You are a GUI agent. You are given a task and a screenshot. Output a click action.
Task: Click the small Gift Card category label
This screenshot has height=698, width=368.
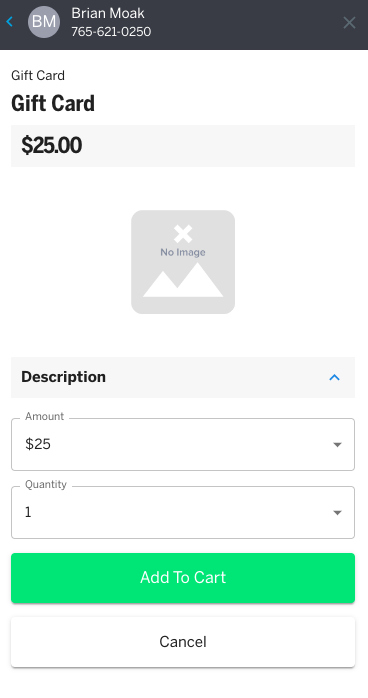click(x=38, y=75)
